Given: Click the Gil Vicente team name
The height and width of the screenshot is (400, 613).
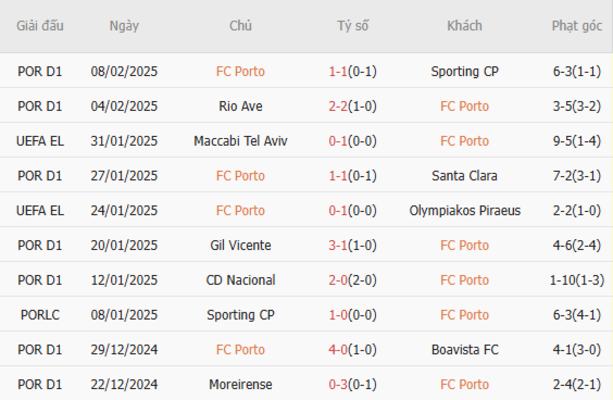Looking at the screenshot, I should click(240, 246).
